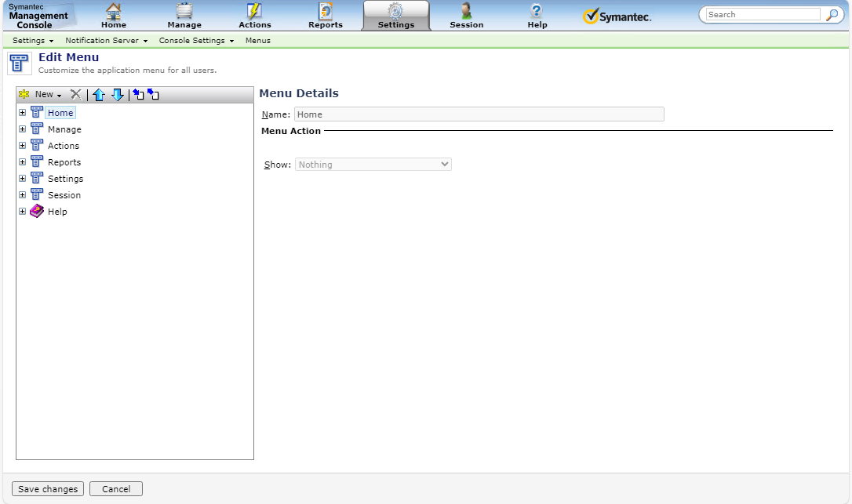This screenshot has width=852, height=504.
Task: Select the Help item in the tree
Action: tap(57, 212)
